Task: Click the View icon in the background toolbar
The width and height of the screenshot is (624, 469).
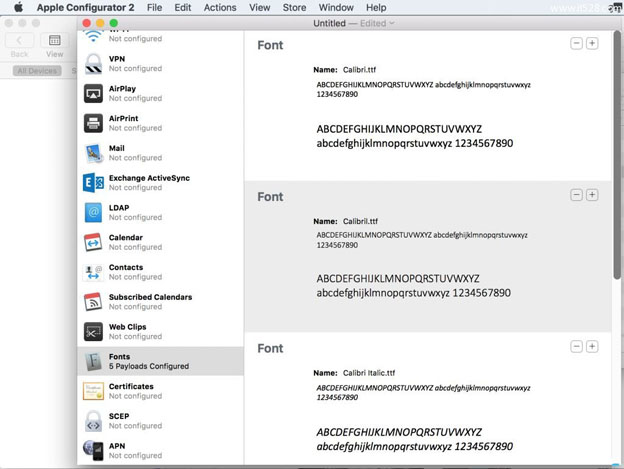Action: point(55,41)
